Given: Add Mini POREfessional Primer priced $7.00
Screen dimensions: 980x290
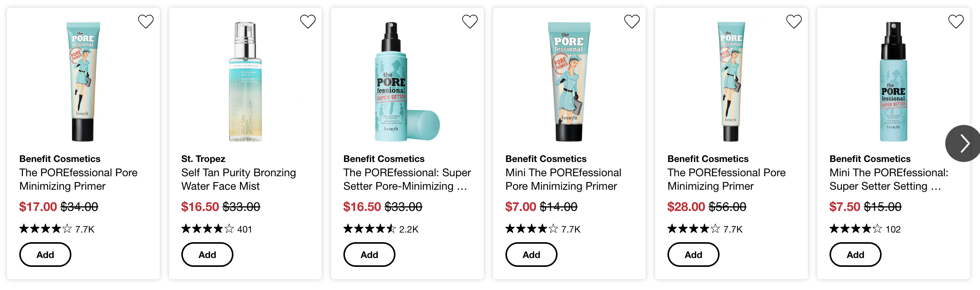Looking at the screenshot, I should click(x=531, y=255).
